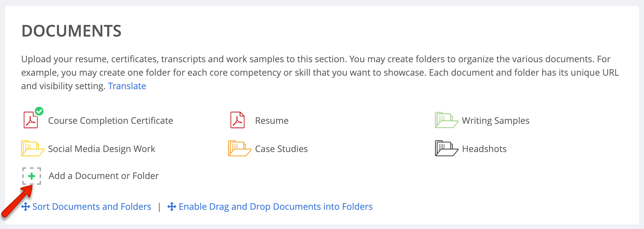Screen dimensions: 644x229
Task: Click the Translate link
Action: [127, 86]
